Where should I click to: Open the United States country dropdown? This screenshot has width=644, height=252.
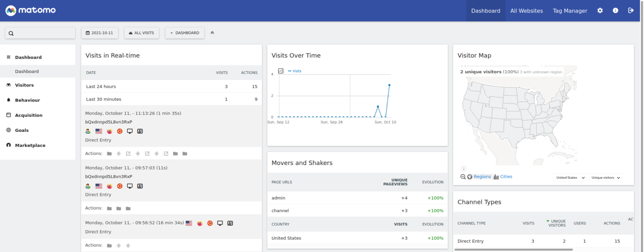[569, 177]
